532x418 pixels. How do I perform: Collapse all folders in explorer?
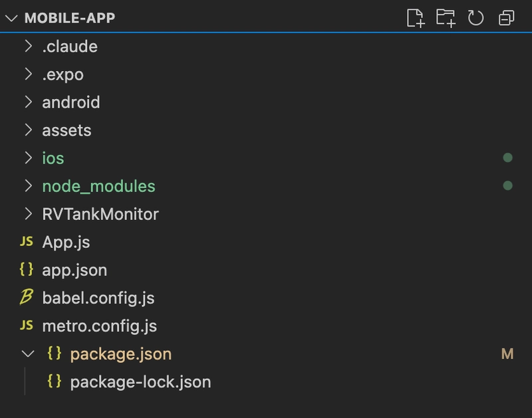507,18
